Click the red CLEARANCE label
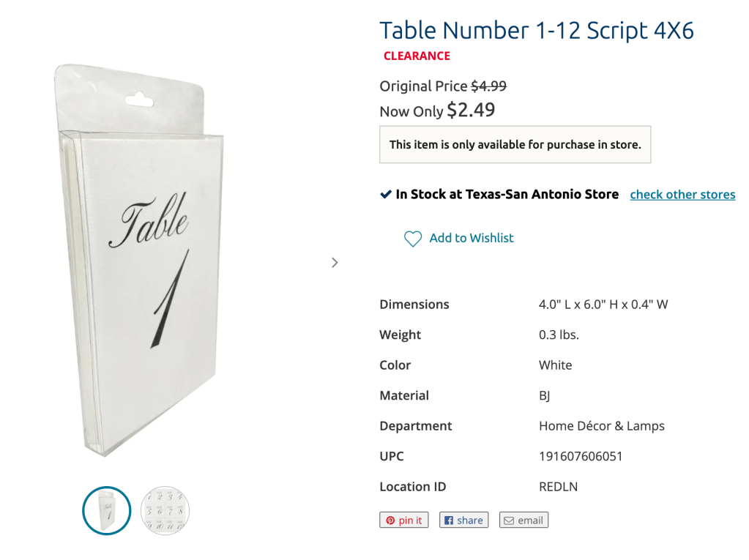The width and height of the screenshot is (749, 560). click(417, 56)
